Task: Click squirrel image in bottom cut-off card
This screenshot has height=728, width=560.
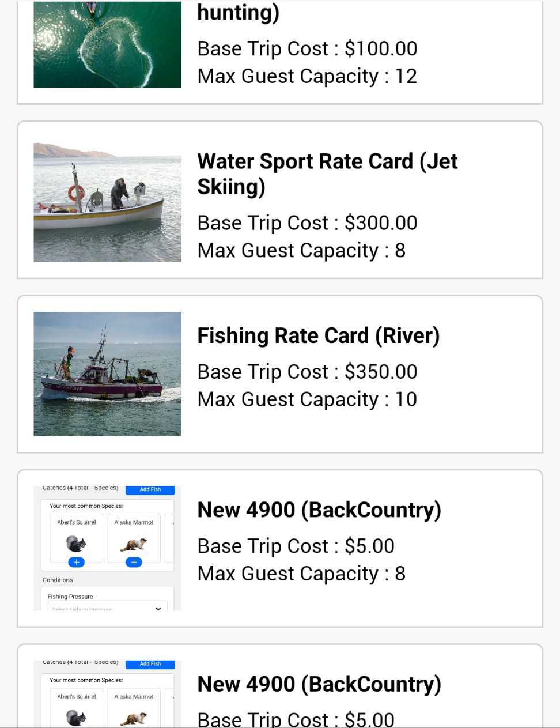Action: (x=76, y=718)
